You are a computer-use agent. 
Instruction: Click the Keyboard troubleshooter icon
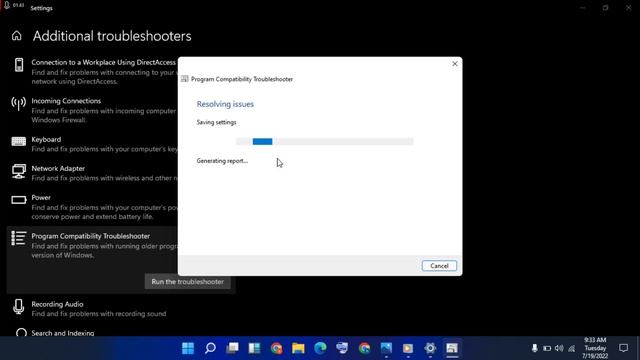coord(18,142)
